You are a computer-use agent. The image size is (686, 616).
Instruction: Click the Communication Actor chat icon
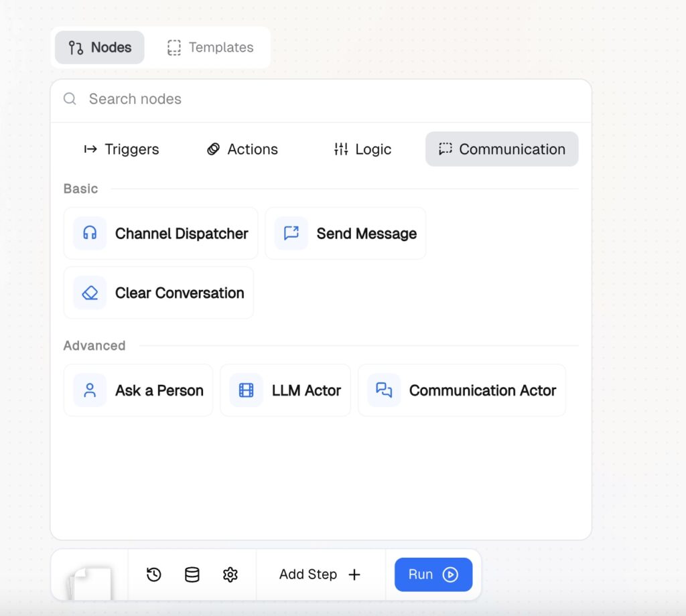(x=384, y=390)
